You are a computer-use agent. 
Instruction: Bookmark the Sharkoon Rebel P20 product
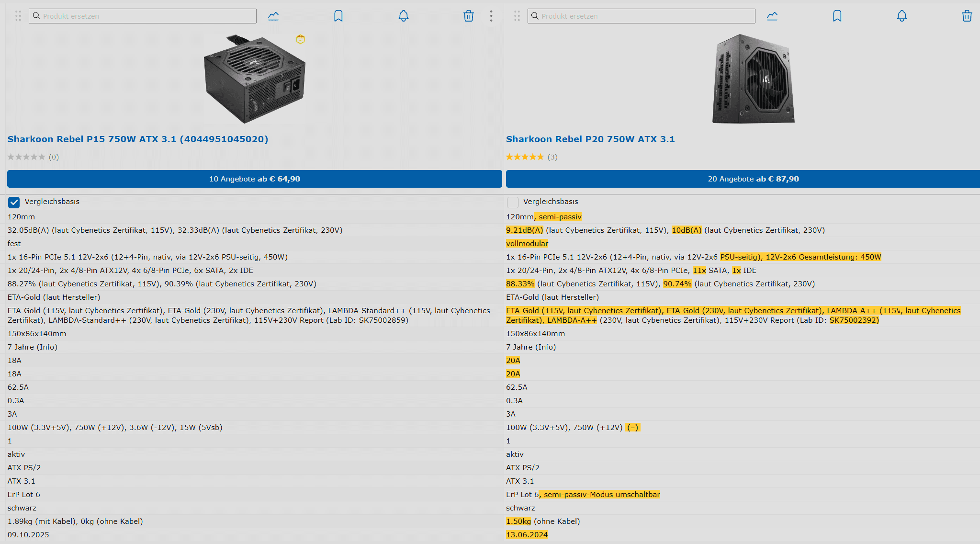point(837,16)
